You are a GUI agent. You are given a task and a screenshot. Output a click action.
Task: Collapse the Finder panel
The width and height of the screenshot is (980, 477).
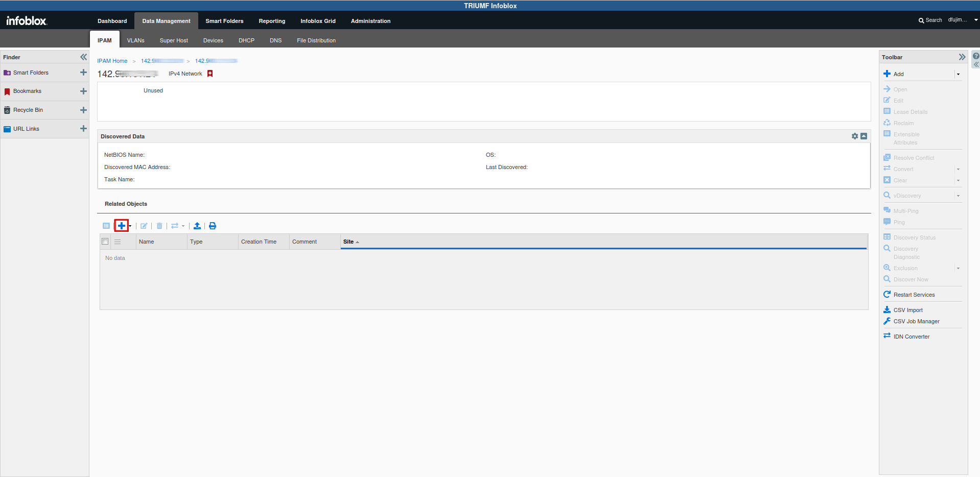[x=84, y=57]
